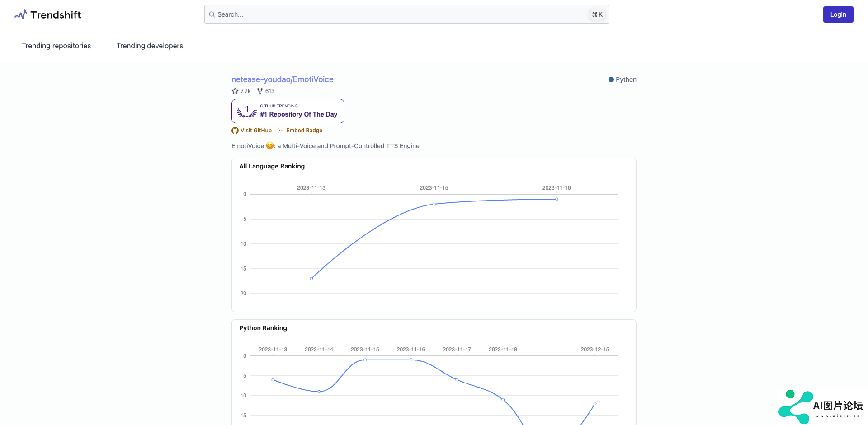868x425 pixels.
Task: Click the #1 Repository Of The Day badge
Action: pos(288,111)
